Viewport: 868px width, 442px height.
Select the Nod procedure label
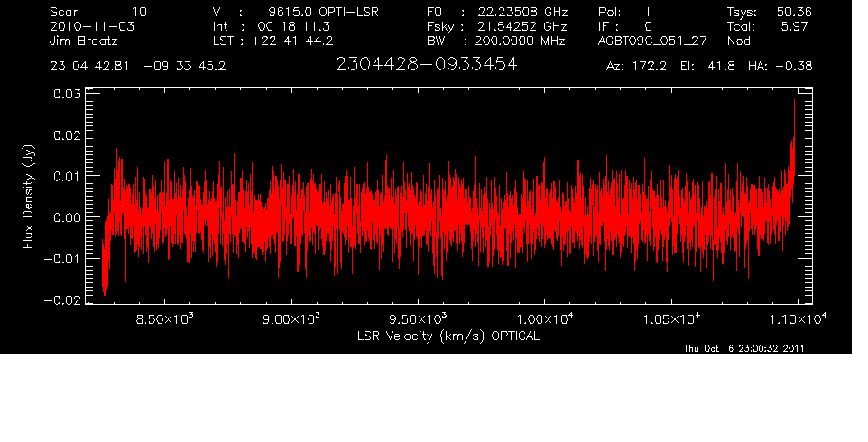tap(738, 41)
